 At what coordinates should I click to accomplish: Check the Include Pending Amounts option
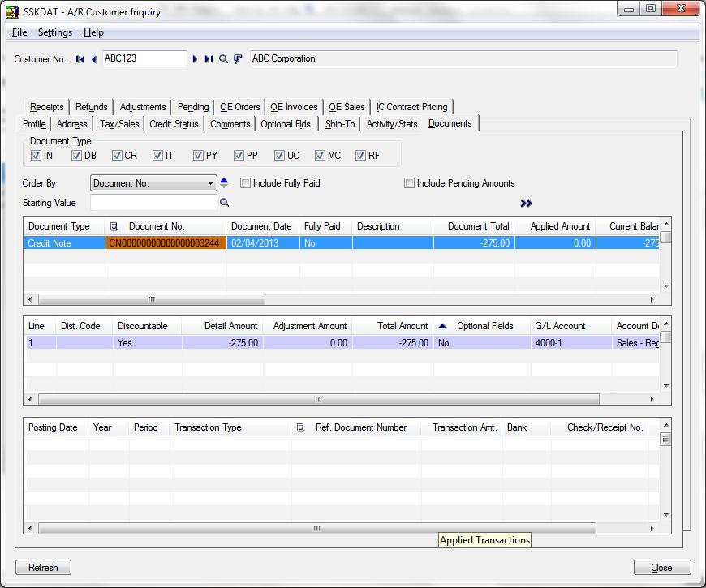(x=410, y=183)
